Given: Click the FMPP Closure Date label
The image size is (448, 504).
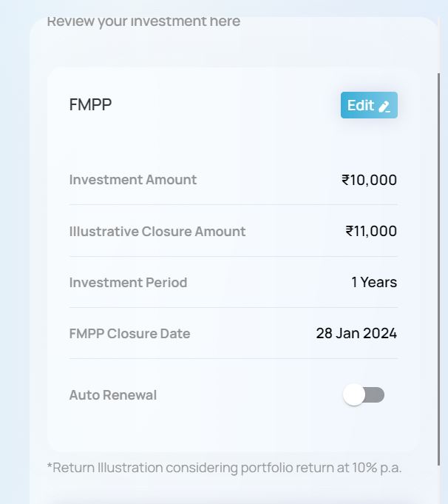Looking at the screenshot, I should 130,333.
